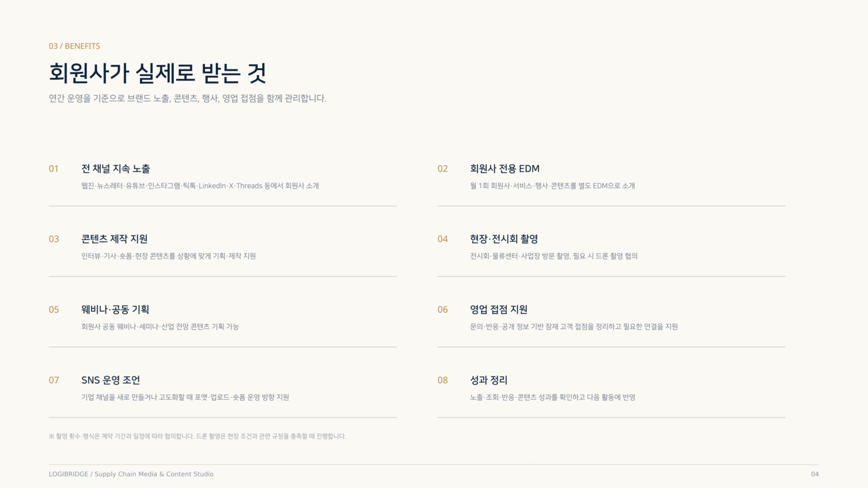Image resolution: width=868 pixels, height=488 pixels.
Task: Click the orange number 02
Action: coord(443,169)
